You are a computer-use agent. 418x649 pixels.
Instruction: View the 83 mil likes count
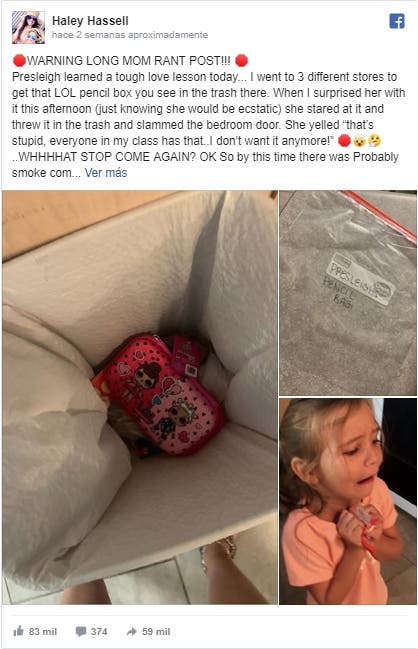coord(43,632)
